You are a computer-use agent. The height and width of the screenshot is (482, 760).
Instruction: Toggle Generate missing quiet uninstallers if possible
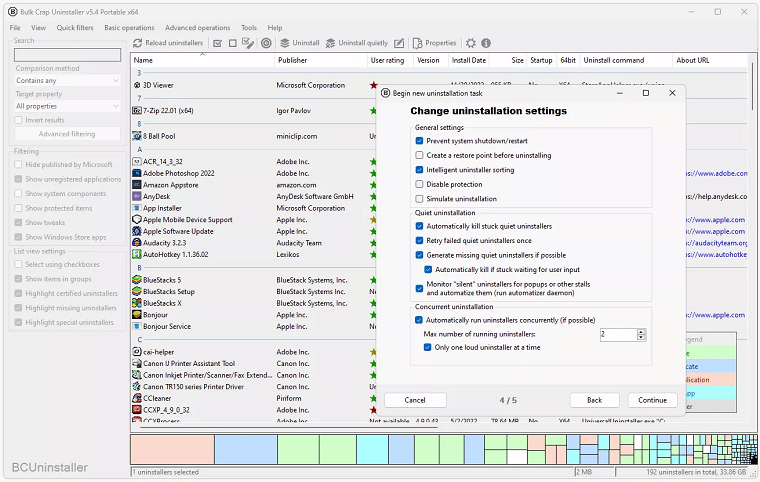419,255
